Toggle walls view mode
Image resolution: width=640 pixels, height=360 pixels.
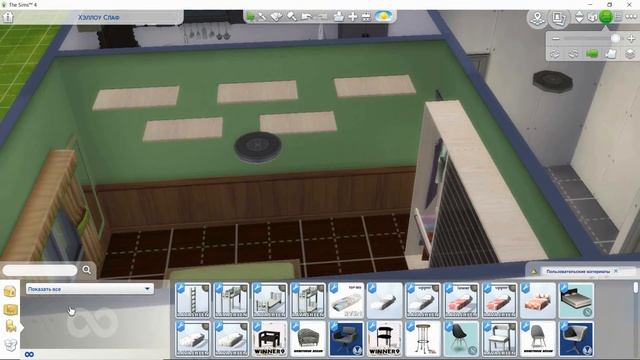[x=592, y=17]
